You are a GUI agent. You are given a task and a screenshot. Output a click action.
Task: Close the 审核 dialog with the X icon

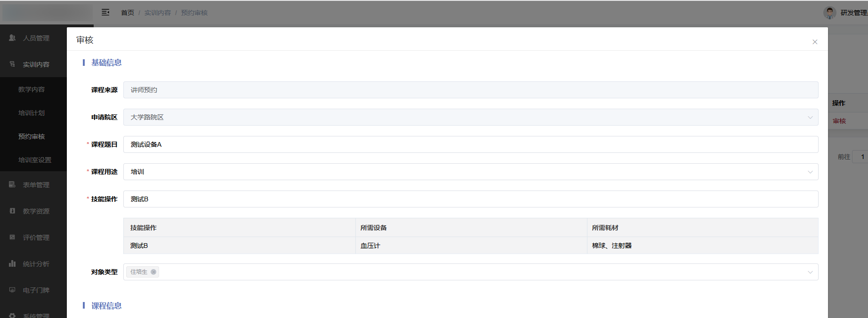pos(815,42)
